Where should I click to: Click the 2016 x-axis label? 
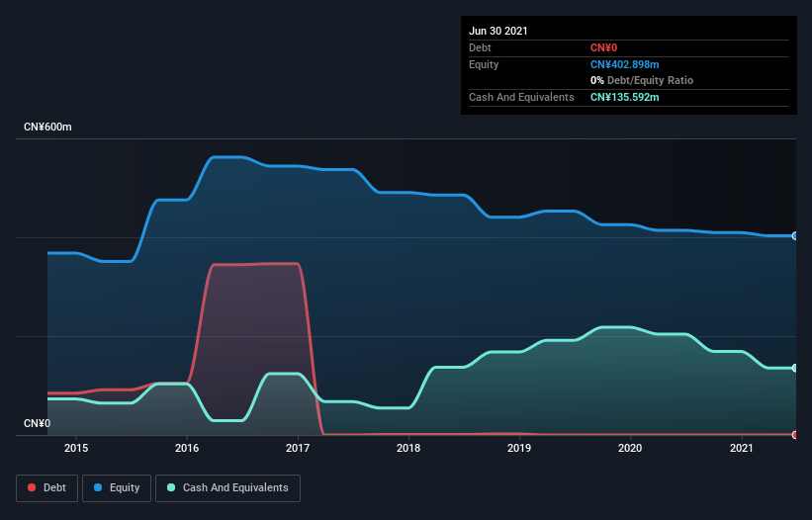(187, 448)
